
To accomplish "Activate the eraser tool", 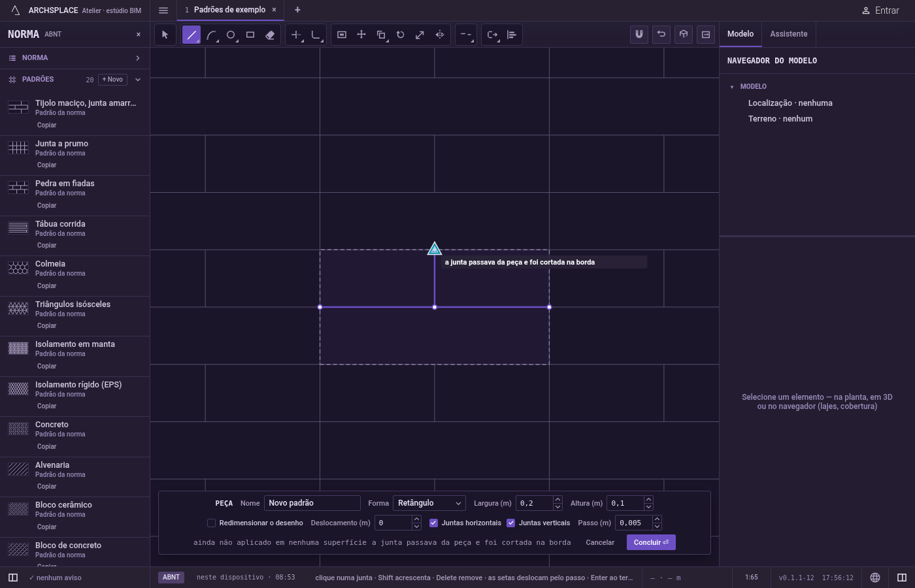I will click(270, 35).
